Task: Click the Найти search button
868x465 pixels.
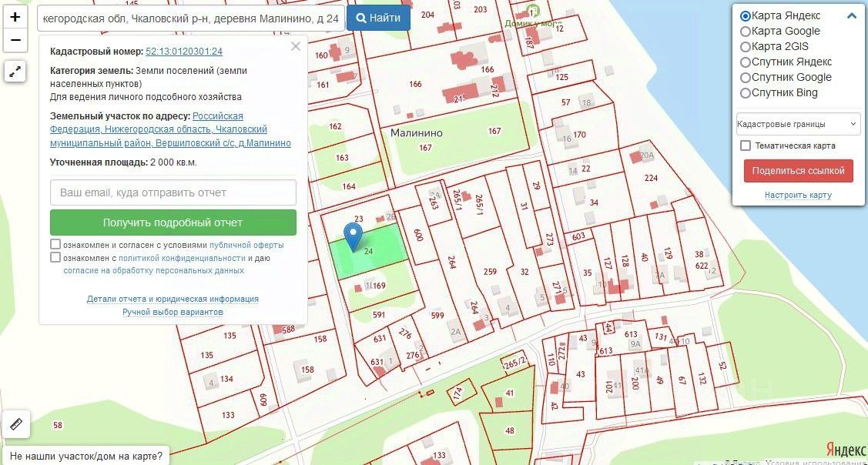Action: [x=379, y=18]
